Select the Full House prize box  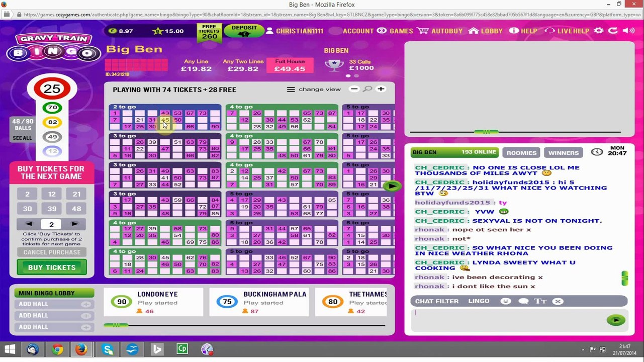click(290, 65)
